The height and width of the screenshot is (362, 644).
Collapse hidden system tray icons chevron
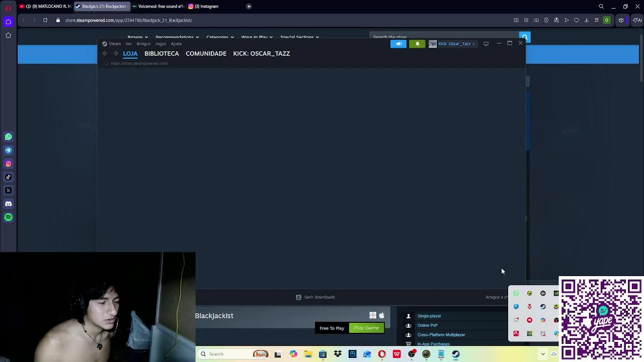tap(543, 354)
